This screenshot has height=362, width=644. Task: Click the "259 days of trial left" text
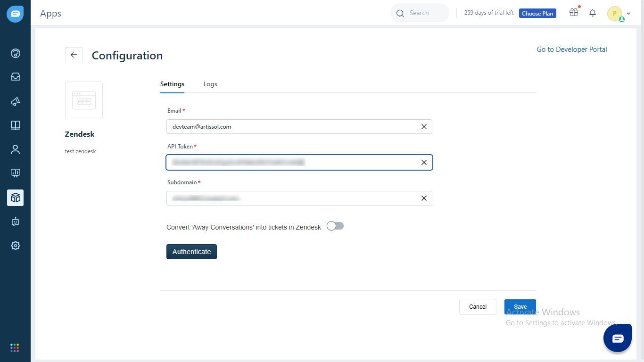[489, 13]
